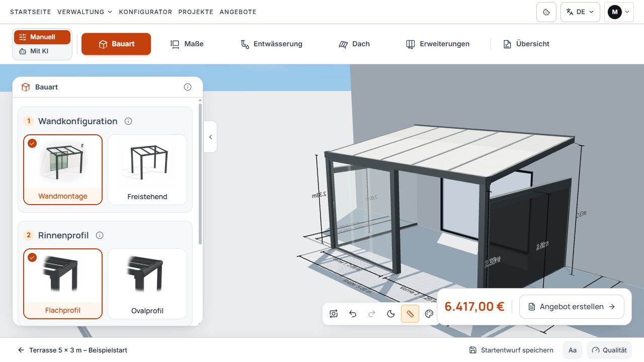This screenshot has width=644, height=362.
Task: Reset the 3D camera view
Action: pos(334,314)
